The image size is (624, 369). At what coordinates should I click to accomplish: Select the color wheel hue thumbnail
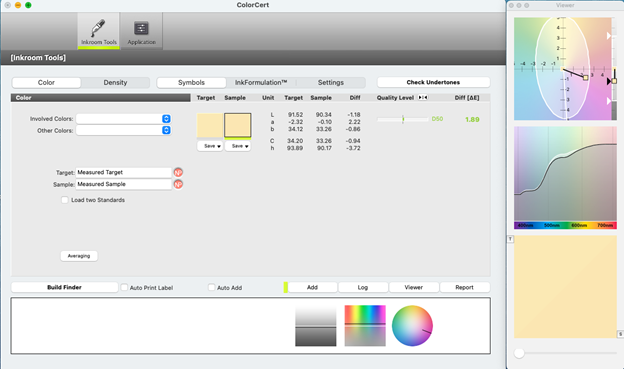pyautogui.click(x=412, y=326)
